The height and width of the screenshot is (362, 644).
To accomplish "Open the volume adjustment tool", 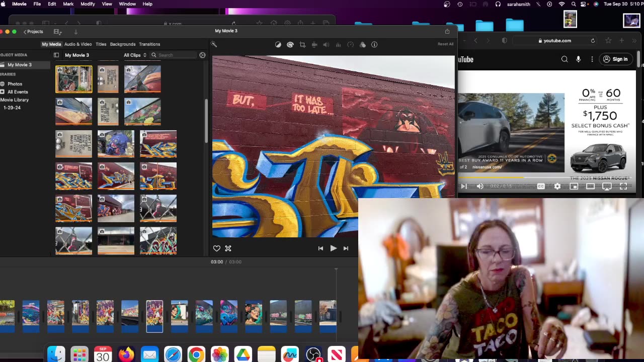I will (326, 44).
